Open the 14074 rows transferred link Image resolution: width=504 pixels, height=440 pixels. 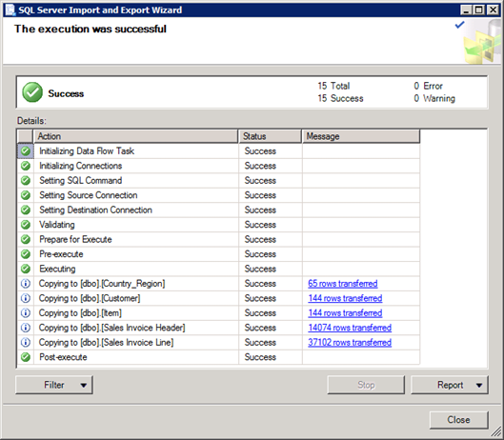click(350, 328)
